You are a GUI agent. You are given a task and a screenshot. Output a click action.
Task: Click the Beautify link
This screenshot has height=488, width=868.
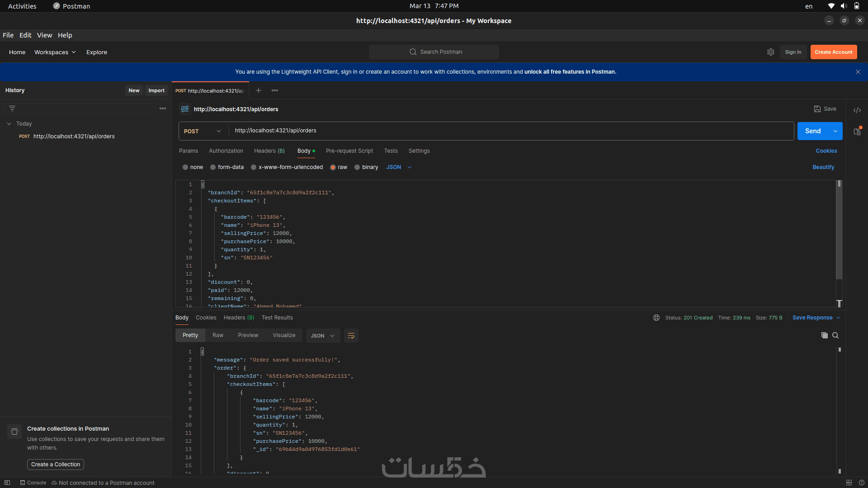pyautogui.click(x=823, y=167)
